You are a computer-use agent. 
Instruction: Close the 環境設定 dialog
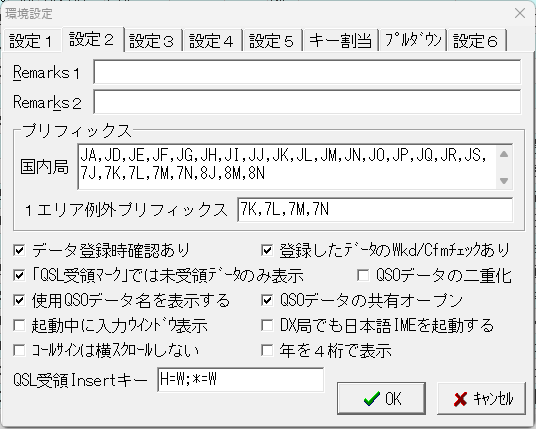520,13
